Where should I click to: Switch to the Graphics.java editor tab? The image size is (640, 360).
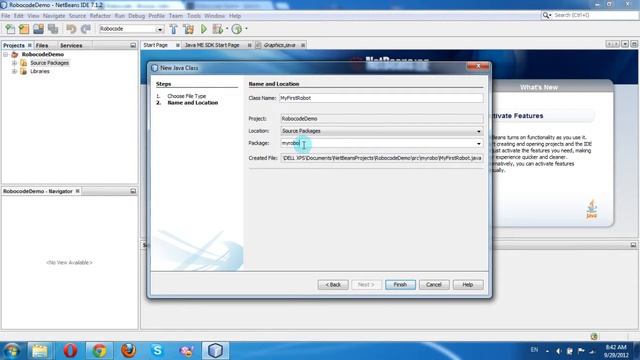point(279,45)
